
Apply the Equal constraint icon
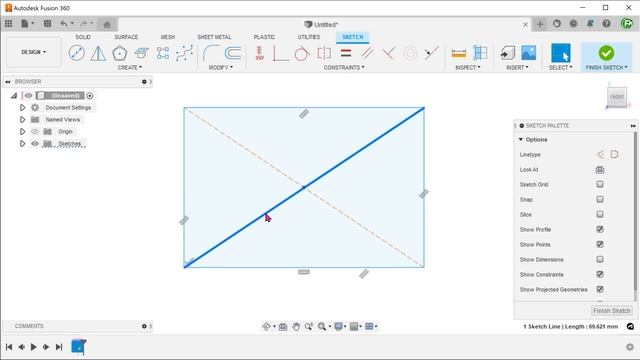[x=346, y=53]
